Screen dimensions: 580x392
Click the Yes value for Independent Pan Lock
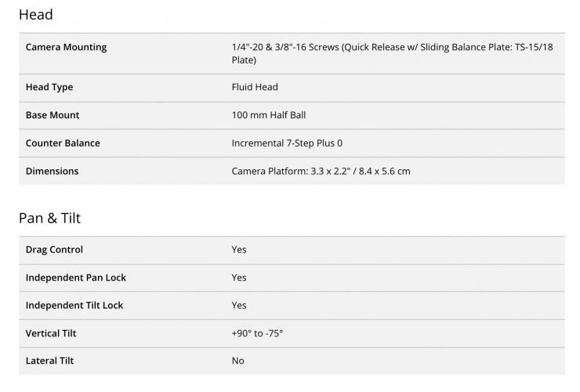pyautogui.click(x=239, y=278)
